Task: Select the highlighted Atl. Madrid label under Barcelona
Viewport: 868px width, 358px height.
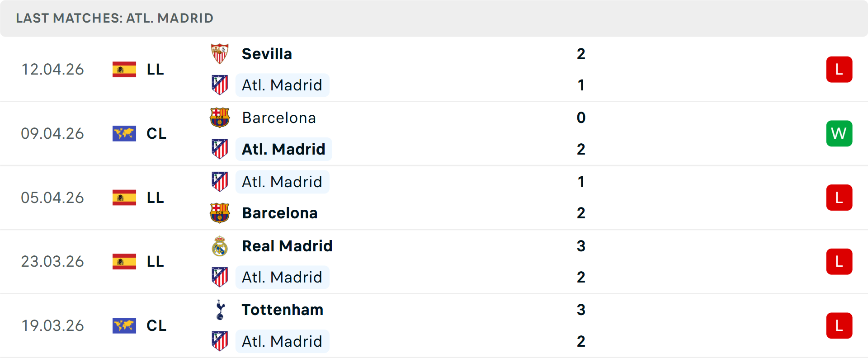Action: coord(283,149)
